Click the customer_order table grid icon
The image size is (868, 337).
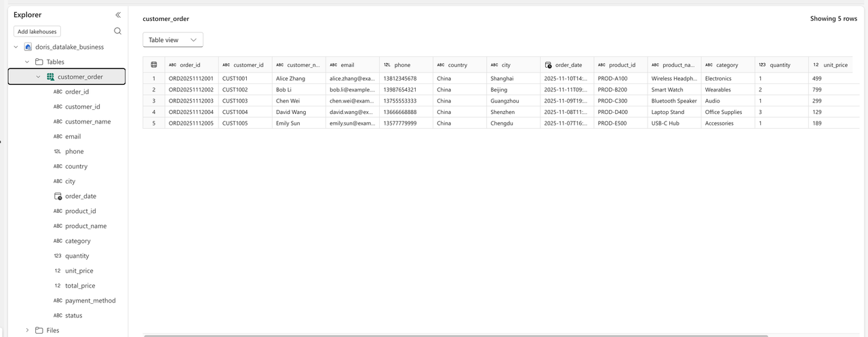tap(50, 77)
